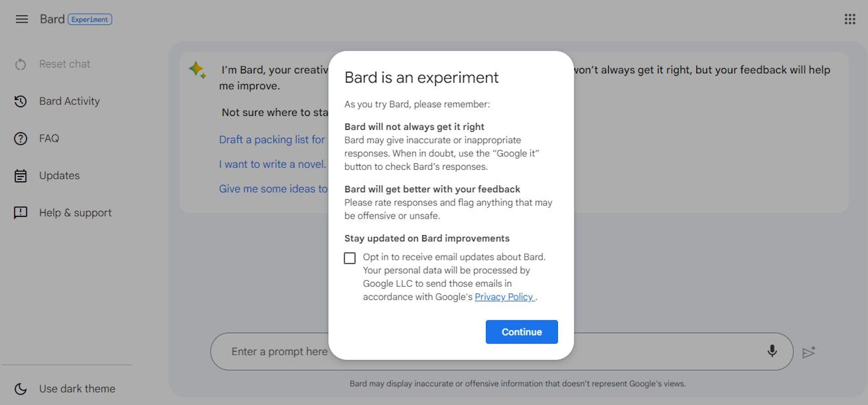Image resolution: width=868 pixels, height=405 pixels.
Task: Click the Help & support feedback icon
Action: point(20,213)
